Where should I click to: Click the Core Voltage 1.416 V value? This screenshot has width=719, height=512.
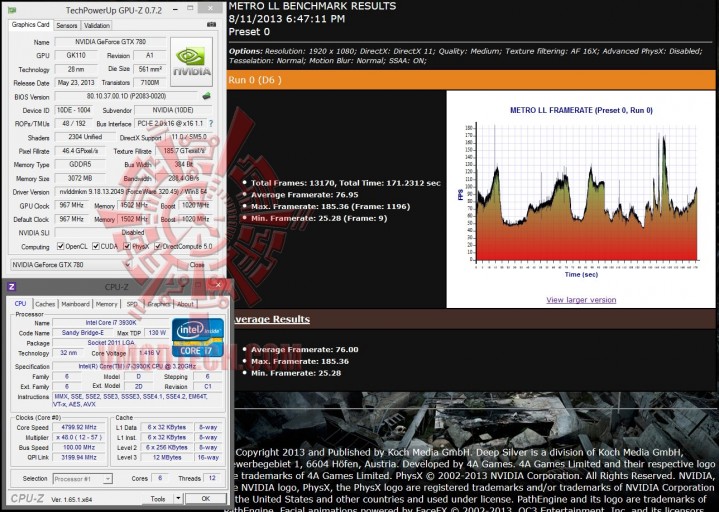pos(149,353)
